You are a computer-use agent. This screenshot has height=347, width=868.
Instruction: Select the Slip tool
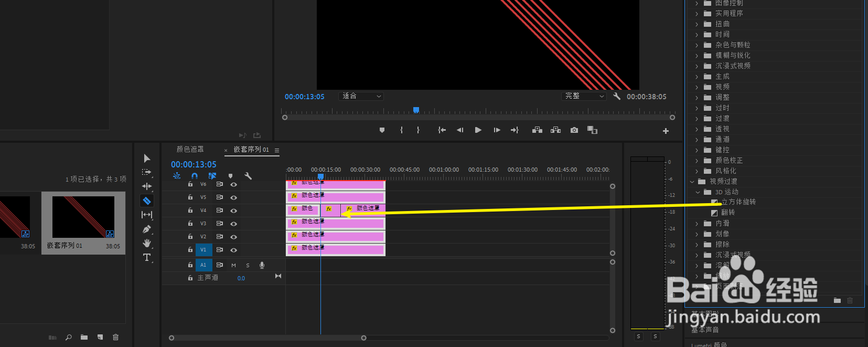(x=147, y=215)
